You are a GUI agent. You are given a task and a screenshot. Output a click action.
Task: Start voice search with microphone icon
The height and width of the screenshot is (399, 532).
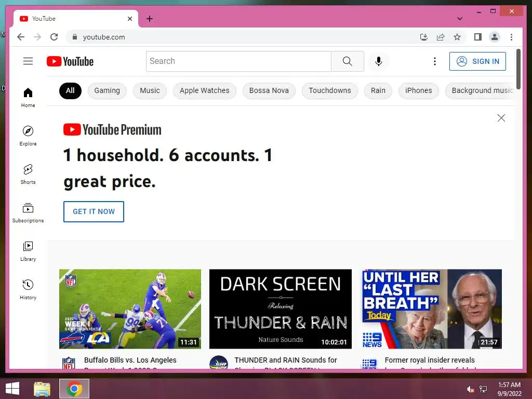[x=379, y=61]
